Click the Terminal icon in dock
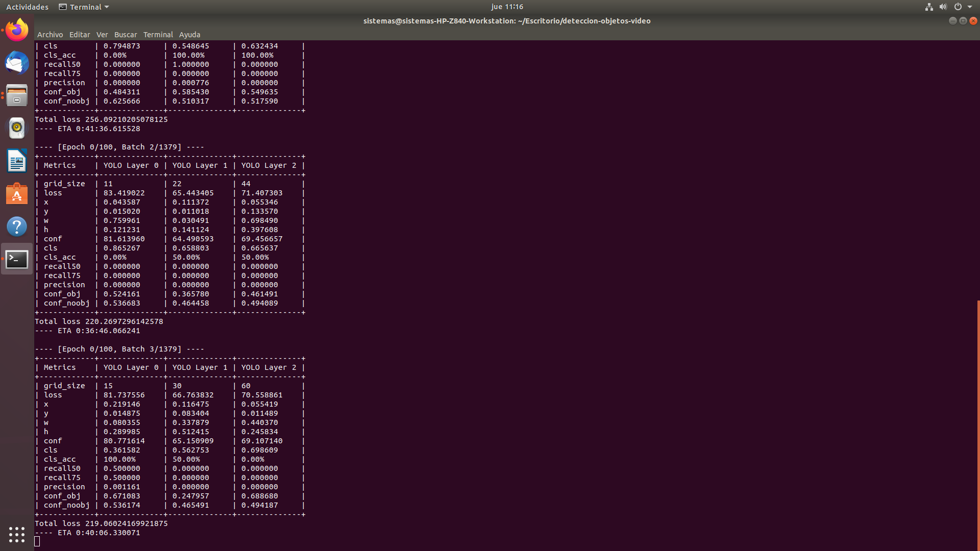Image resolution: width=980 pixels, height=551 pixels. tap(17, 259)
